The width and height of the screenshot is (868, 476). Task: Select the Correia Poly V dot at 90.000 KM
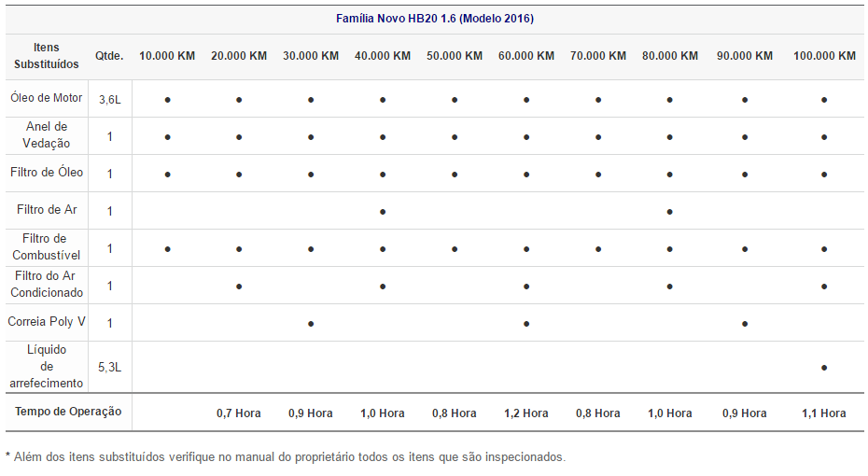[x=745, y=324]
